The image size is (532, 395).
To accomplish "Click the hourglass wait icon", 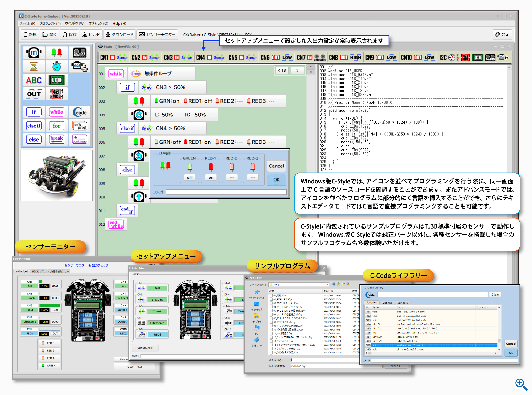I will [x=34, y=66].
